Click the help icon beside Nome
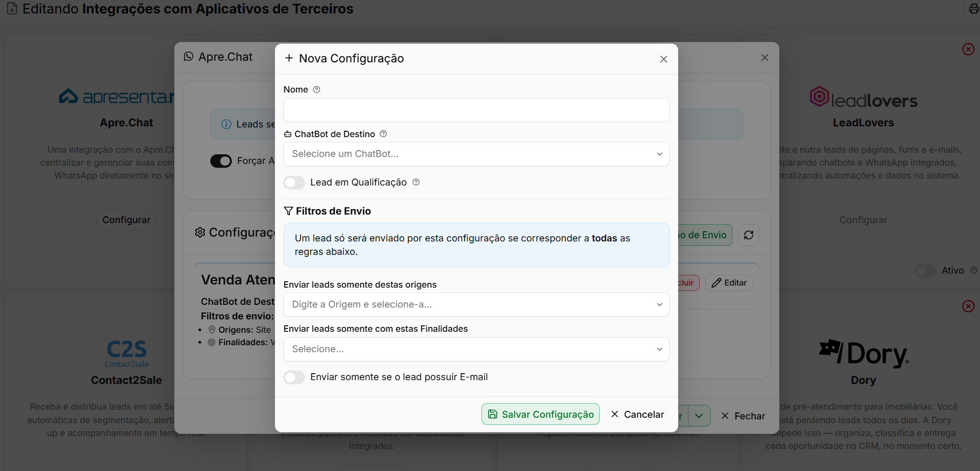980x471 pixels. 317,90
